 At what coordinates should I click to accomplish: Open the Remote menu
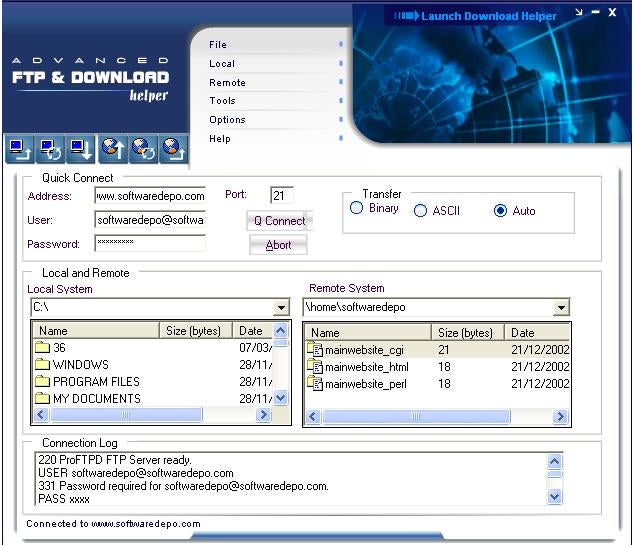[x=227, y=82]
